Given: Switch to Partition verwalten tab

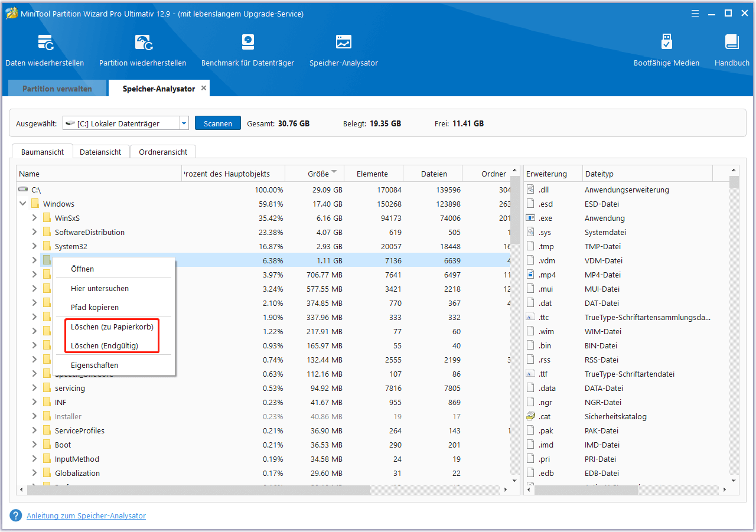Looking at the screenshot, I should tap(57, 89).
